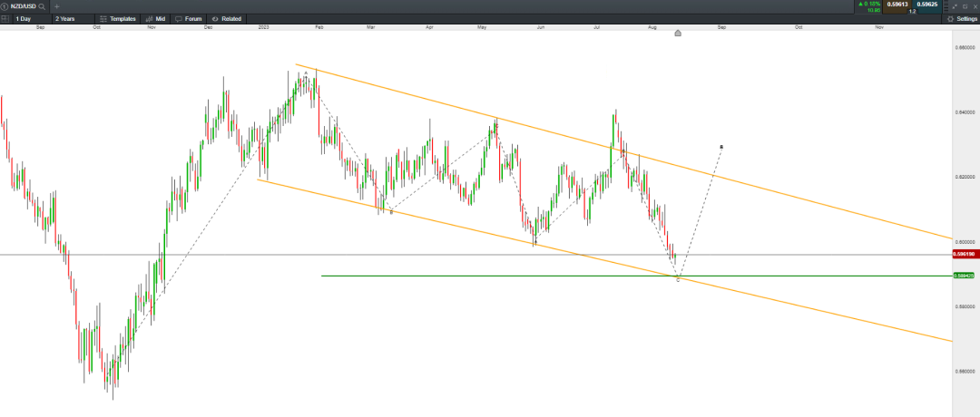This screenshot has height=417, width=980.
Task: Click the Templates sliders icon
Action: pyautogui.click(x=103, y=18)
